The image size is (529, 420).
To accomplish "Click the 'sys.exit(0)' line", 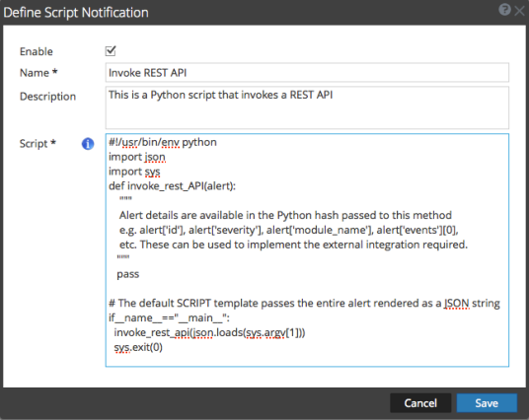I will click(138, 347).
